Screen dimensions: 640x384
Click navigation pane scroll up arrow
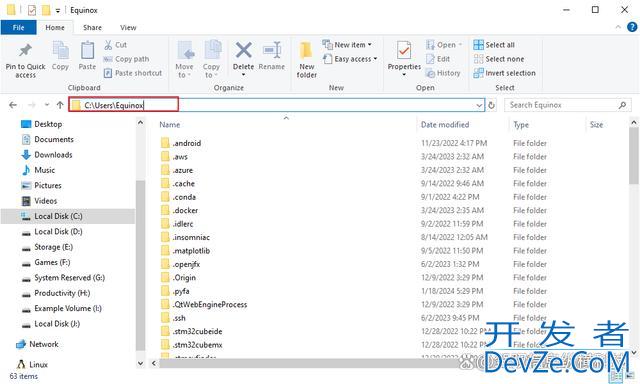(140, 122)
